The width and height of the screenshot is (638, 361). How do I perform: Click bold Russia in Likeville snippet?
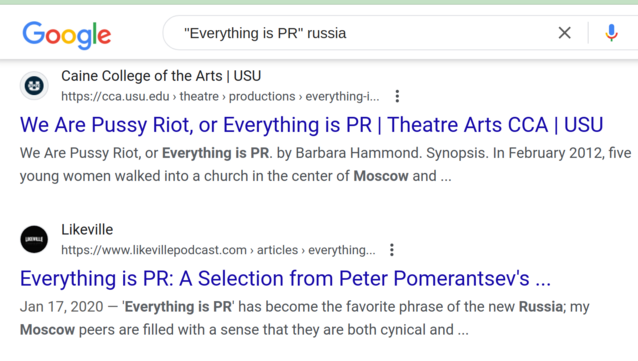(x=540, y=306)
